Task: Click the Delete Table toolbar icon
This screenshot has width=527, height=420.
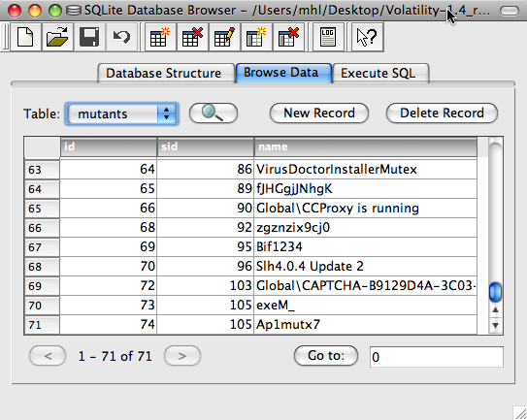Action: (192, 37)
